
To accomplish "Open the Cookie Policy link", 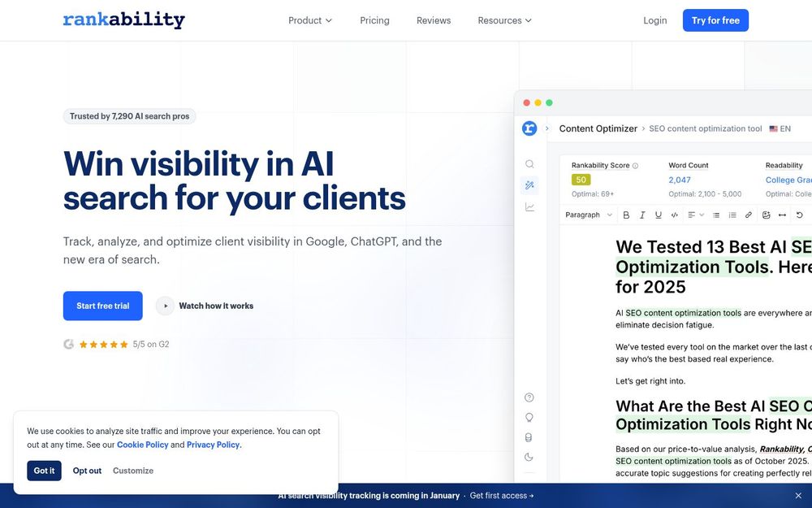I will [x=142, y=445].
